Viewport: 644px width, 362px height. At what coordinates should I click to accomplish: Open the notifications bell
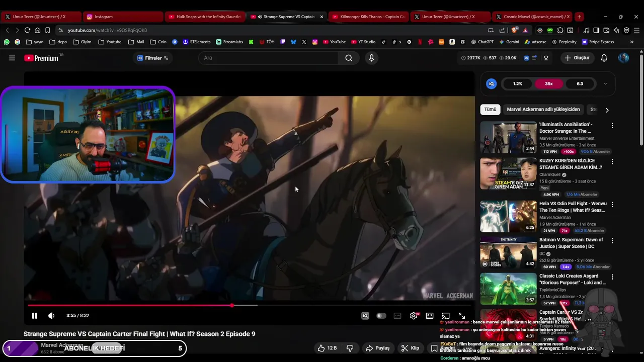604,58
